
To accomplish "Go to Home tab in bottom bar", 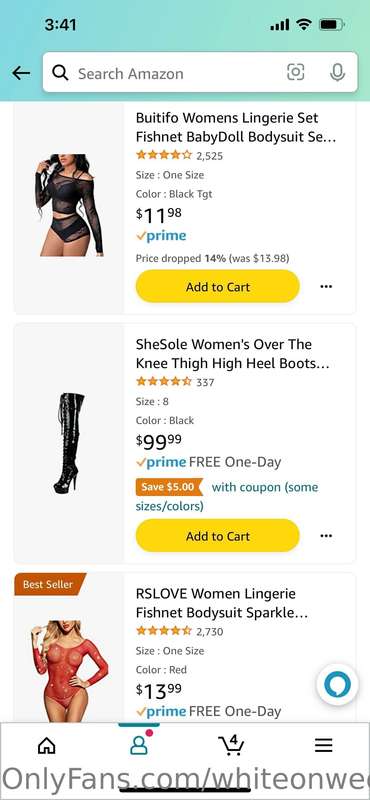I will 46,745.
